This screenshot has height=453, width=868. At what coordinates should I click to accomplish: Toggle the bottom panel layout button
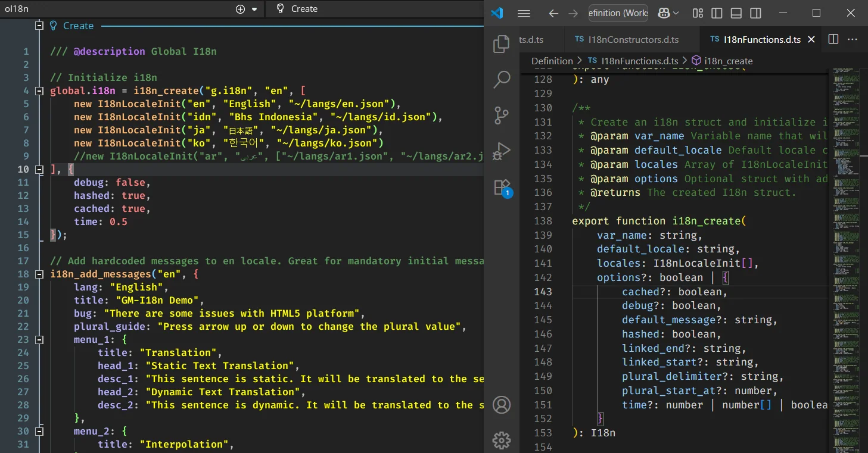(736, 13)
